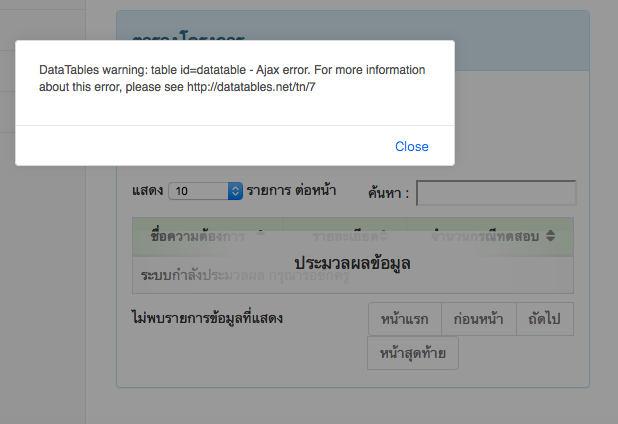Click the ไม่พบรายการข้อมูลที่แสดง info text
This screenshot has height=424, width=618.
tap(207, 318)
